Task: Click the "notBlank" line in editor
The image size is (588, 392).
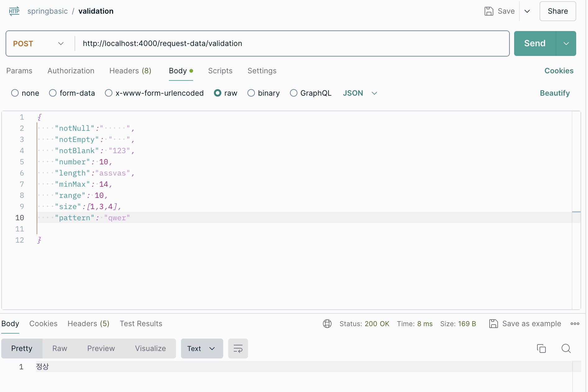Action: click(304, 151)
